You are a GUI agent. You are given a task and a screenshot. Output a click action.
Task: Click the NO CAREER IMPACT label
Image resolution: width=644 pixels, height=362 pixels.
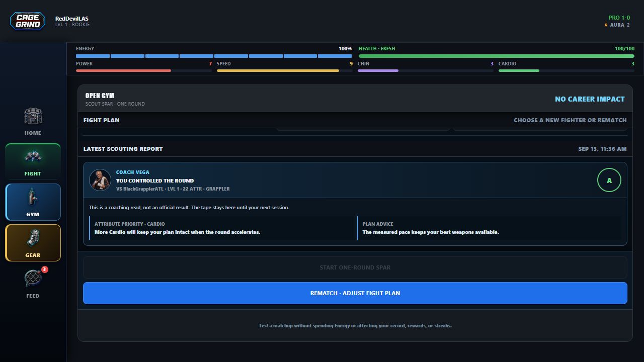pyautogui.click(x=590, y=99)
